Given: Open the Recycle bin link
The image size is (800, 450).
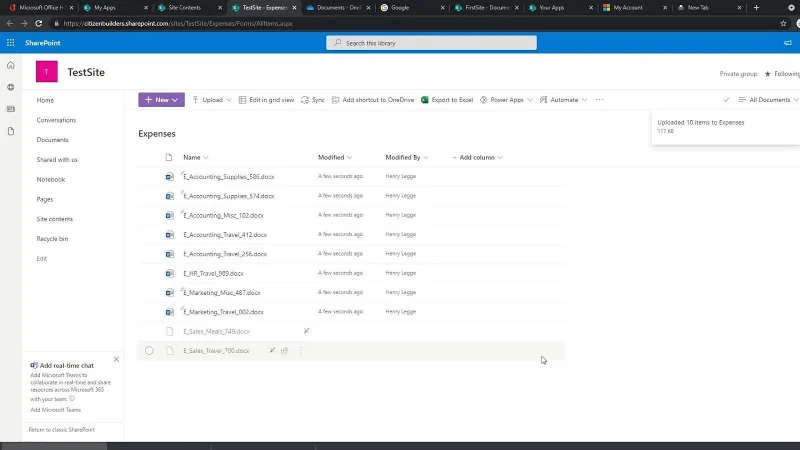Looking at the screenshot, I should (52, 239).
